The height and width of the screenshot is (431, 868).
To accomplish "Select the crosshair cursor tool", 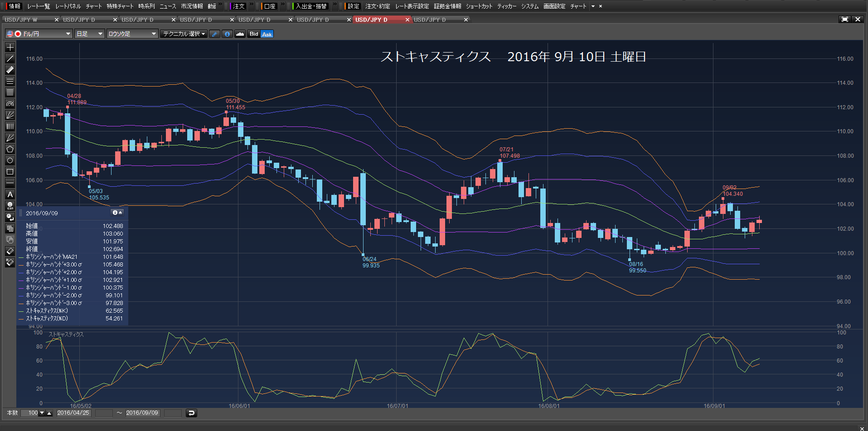I will [x=10, y=47].
